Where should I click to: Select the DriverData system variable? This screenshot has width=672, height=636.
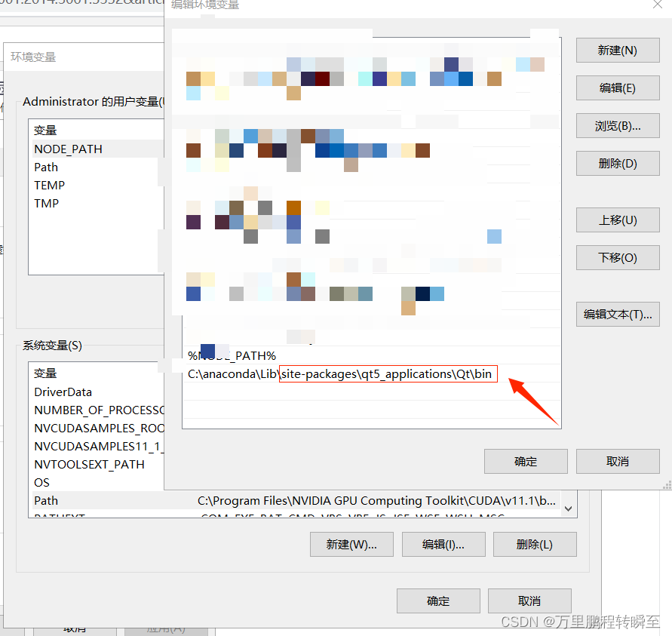[64, 392]
